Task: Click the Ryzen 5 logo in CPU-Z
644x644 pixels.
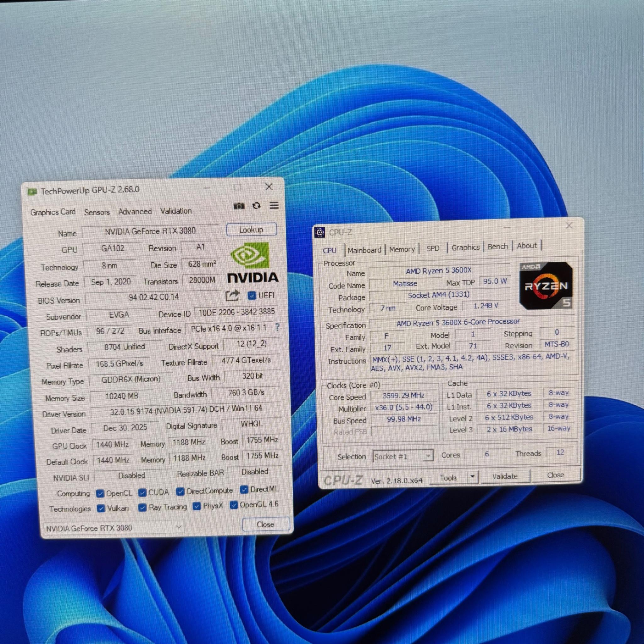Action: tap(546, 286)
